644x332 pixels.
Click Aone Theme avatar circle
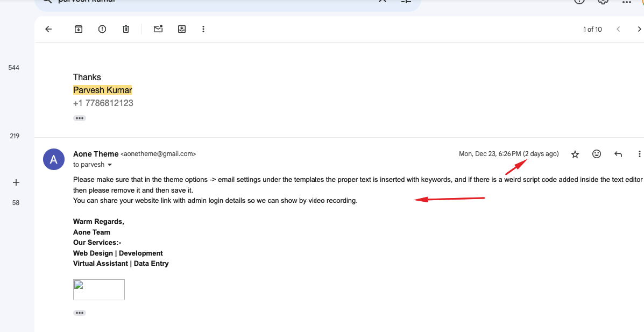click(x=54, y=159)
